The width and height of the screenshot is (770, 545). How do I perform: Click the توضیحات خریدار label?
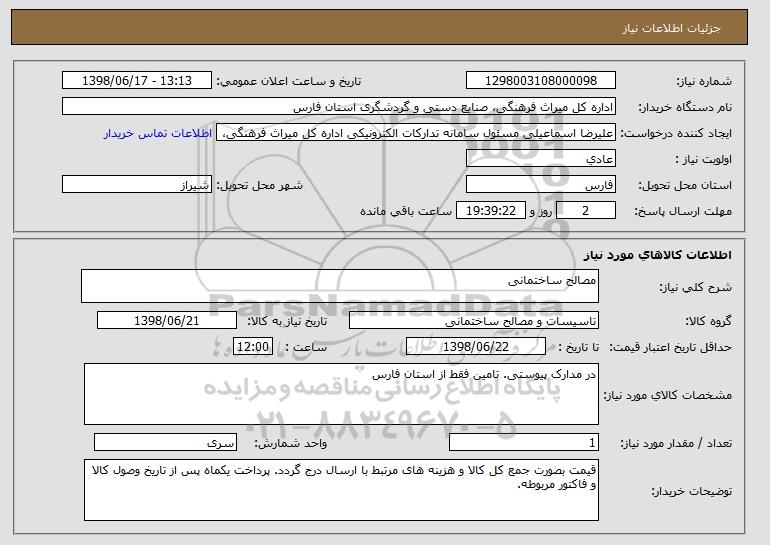(x=691, y=491)
